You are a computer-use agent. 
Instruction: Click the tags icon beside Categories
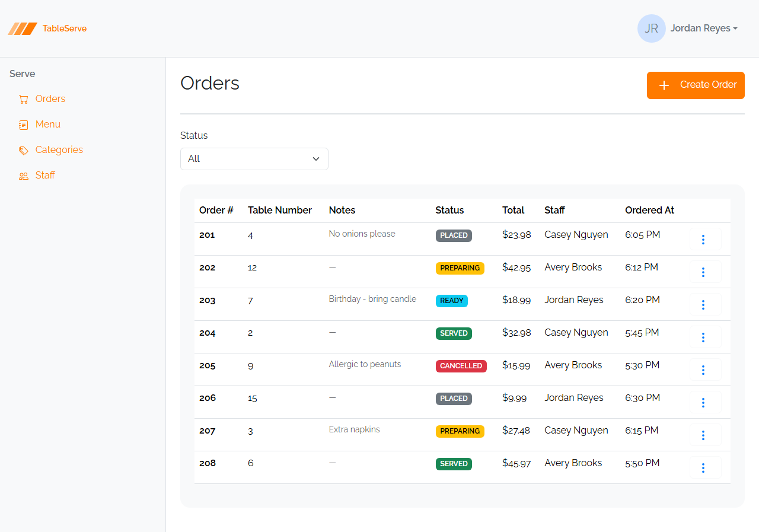click(24, 150)
